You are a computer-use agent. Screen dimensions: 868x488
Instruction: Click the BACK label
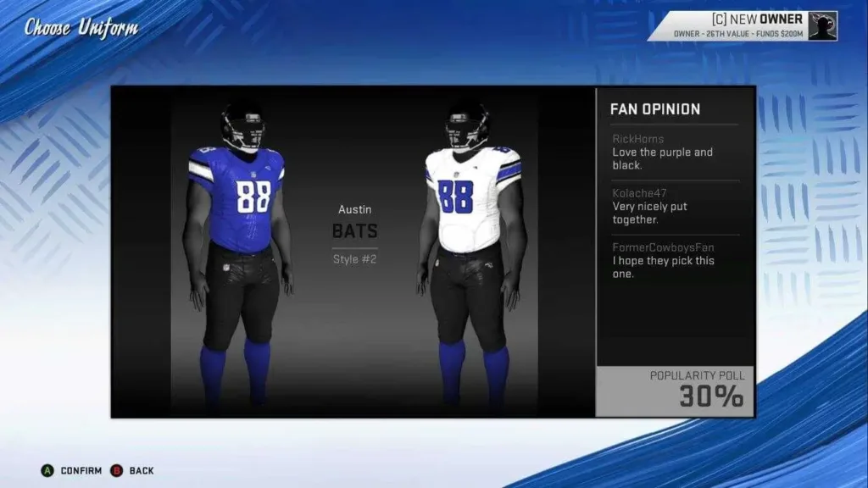tap(142, 471)
